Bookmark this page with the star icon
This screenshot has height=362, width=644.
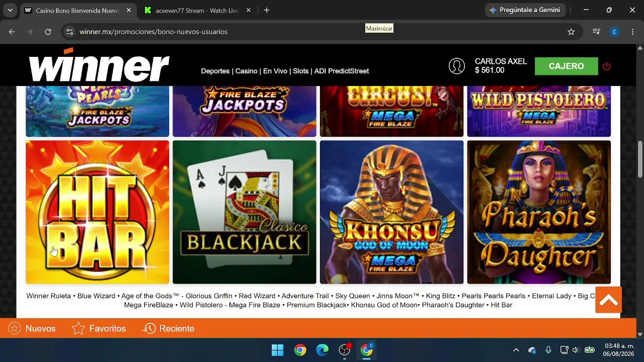point(571,32)
